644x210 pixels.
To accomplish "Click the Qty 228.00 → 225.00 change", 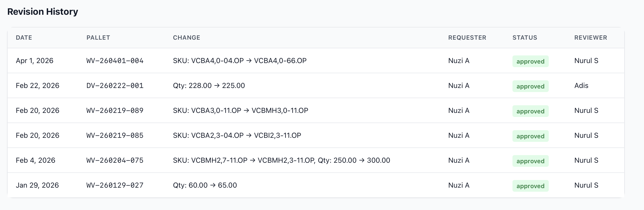I will (x=209, y=86).
